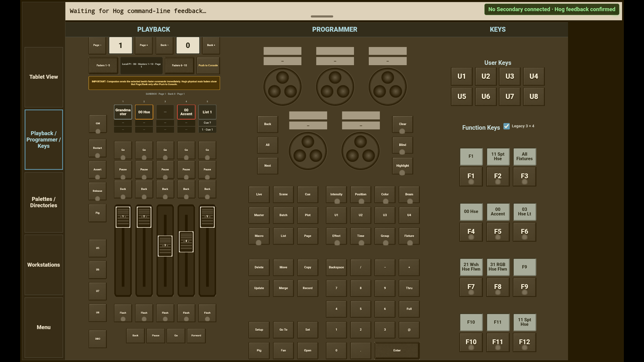The image size is (644, 362).
Task: Click Pause above the 00 Hse fader
Action: pyautogui.click(x=144, y=170)
